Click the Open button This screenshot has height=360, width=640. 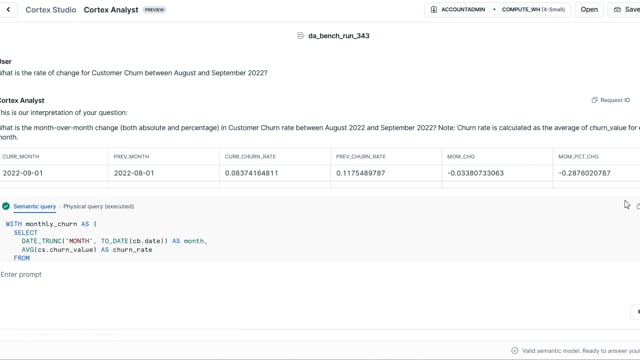[x=589, y=9]
